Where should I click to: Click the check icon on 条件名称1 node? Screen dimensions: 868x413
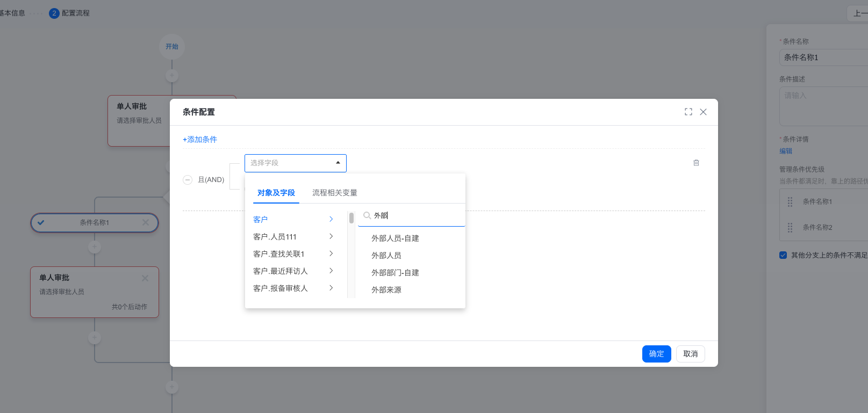tap(41, 222)
